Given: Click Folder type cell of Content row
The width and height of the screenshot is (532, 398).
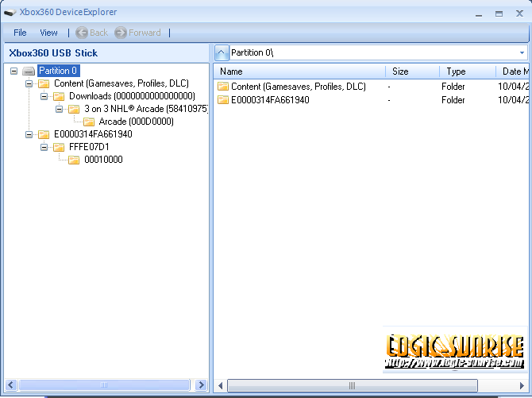Looking at the screenshot, I should click(x=453, y=87).
